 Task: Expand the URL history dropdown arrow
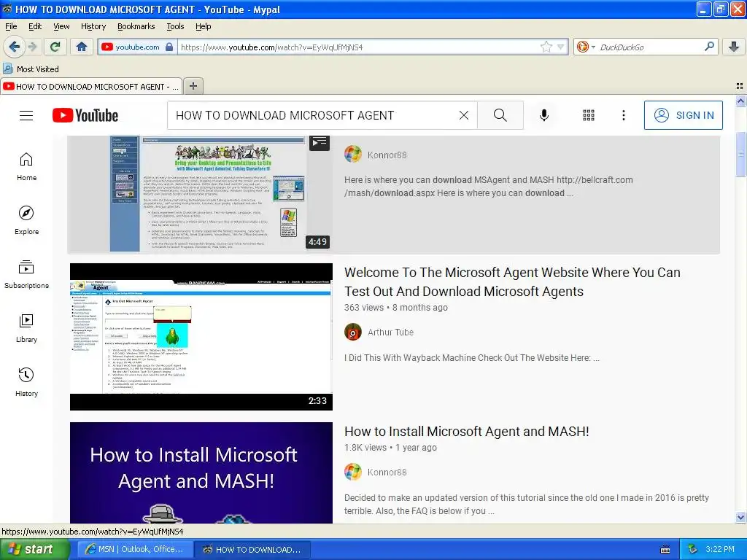tap(561, 47)
